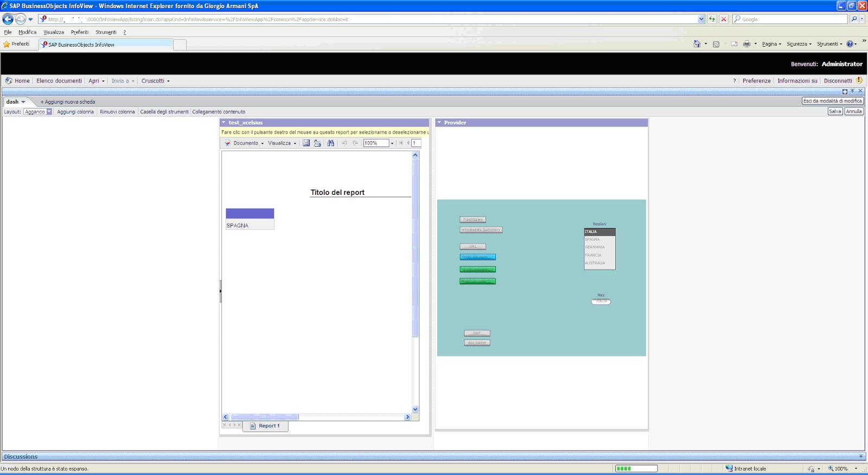The image size is (868, 475).
Task: Switch to SAP BusinessObjects InfoView browser tab
Action: pyautogui.click(x=106, y=45)
